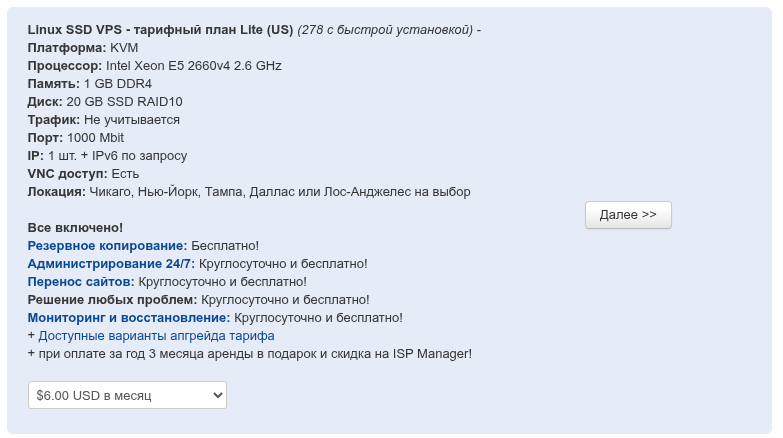783x438 pixels.
Task: Click the "Перенос сайтов" link
Action: [80, 281]
